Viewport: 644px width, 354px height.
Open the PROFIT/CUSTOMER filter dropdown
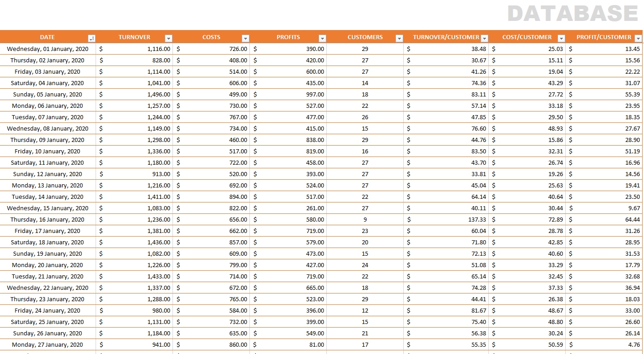pyautogui.click(x=637, y=39)
